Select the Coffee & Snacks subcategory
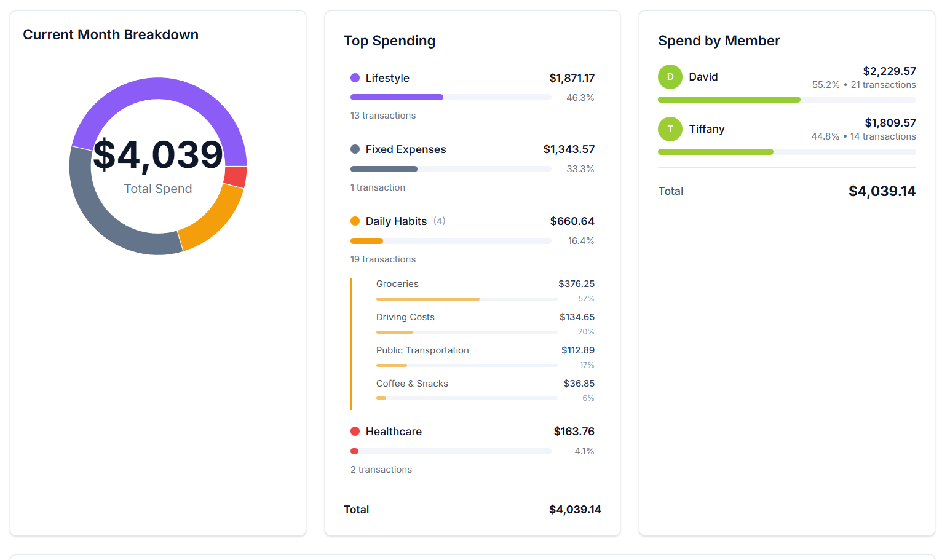The width and height of the screenshot is (950, 560). point(412,383)
